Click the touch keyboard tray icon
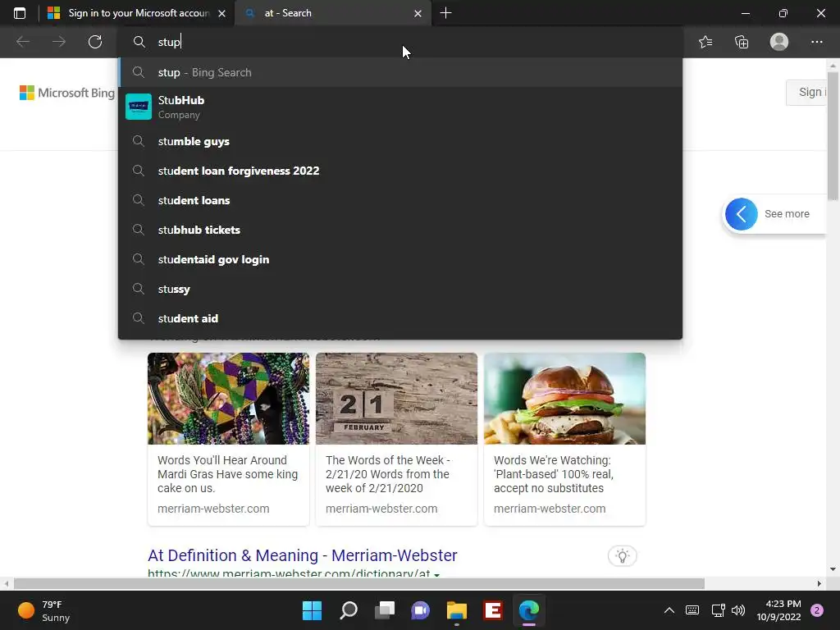Screen dimensions: 840x630 click(x=692, y=610)
